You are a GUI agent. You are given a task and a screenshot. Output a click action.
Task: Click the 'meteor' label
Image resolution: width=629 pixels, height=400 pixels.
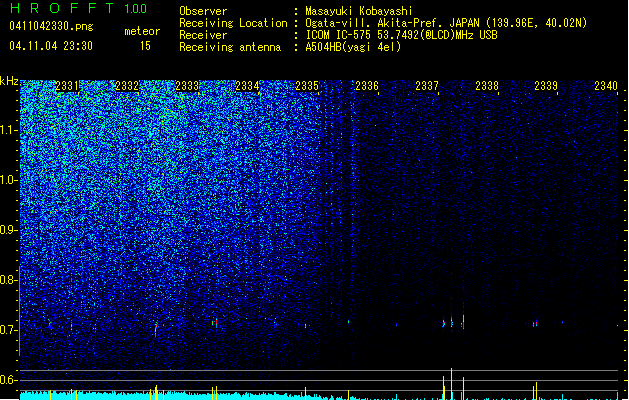point(142,31)
